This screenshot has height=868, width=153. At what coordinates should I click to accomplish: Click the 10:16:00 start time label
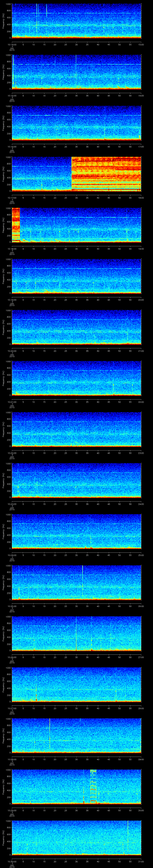[x=12, y=147]
